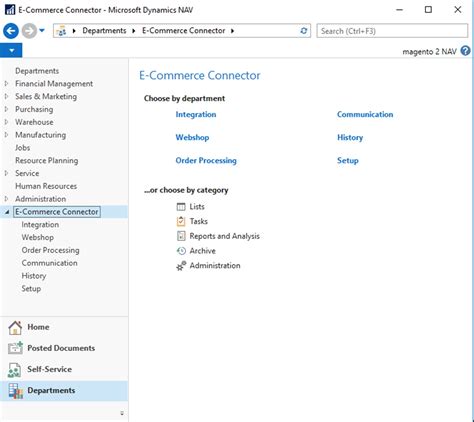Click the blue back navigation arrow
Screen dimensions: 474x422
(11, 31)
